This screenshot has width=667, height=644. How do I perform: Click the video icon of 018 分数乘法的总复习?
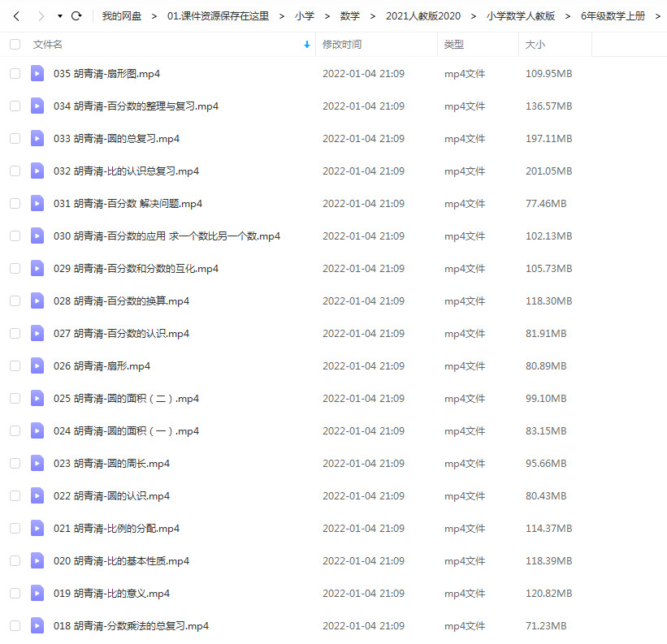[x=37, y=625]
